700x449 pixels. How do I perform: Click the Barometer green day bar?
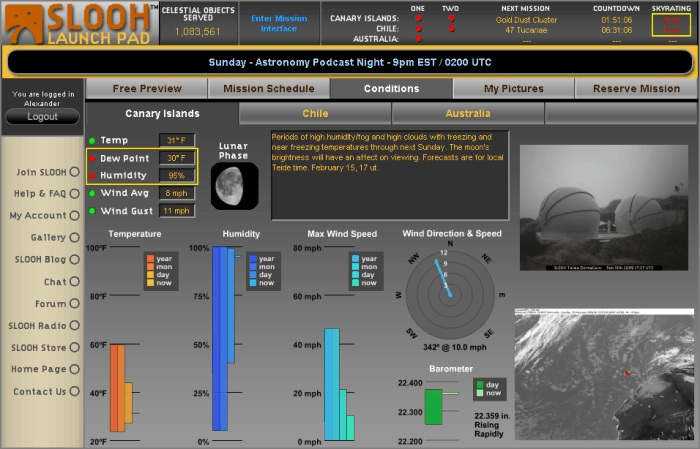(433, 407)
